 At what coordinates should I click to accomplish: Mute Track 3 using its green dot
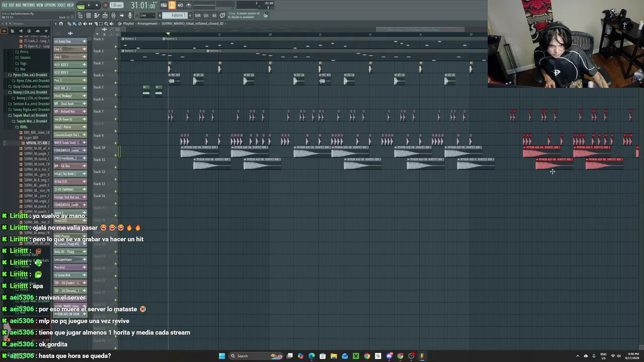coord(116,71)
